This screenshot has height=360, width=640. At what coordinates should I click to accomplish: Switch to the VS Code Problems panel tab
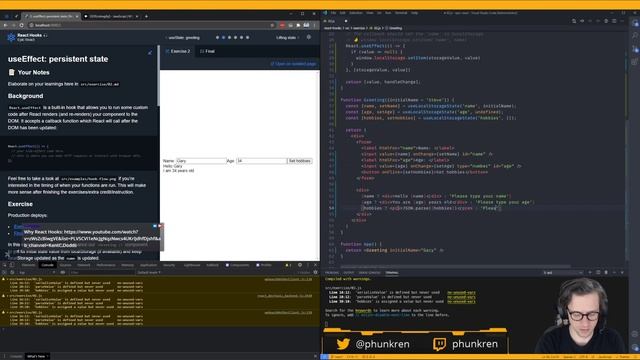tap(332, 273)
